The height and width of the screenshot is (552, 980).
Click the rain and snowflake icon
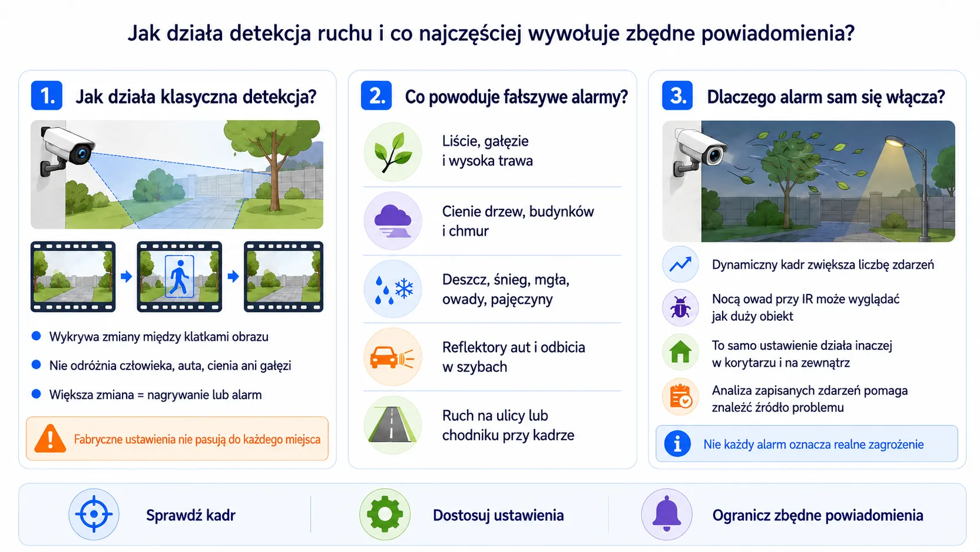[x=393, y=289]
